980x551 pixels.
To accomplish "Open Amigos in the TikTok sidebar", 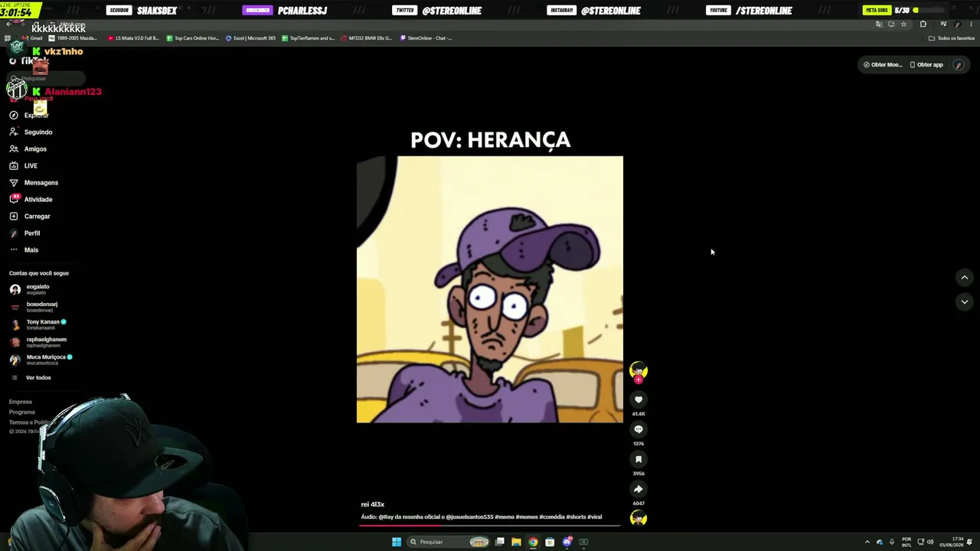I will click(x=28, y=149).
